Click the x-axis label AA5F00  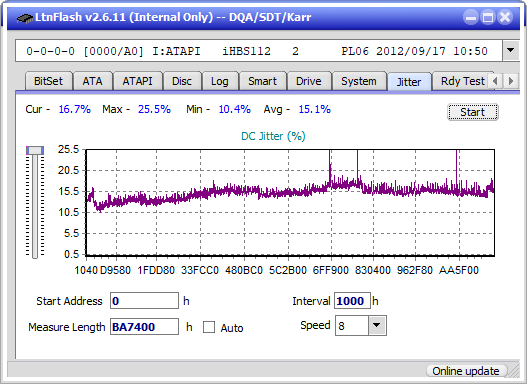[x=458, y=270]
